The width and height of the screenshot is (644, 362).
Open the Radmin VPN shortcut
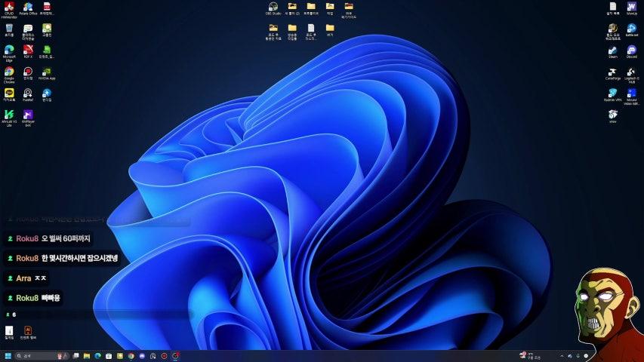[x=612, y=94]
